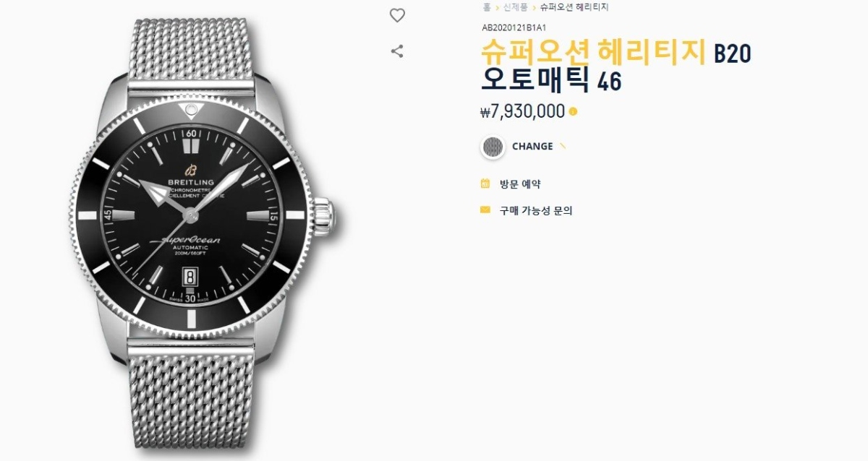868x461 pixels.
Task: Click the date window on the dial
Action: (x=190, y=277)
